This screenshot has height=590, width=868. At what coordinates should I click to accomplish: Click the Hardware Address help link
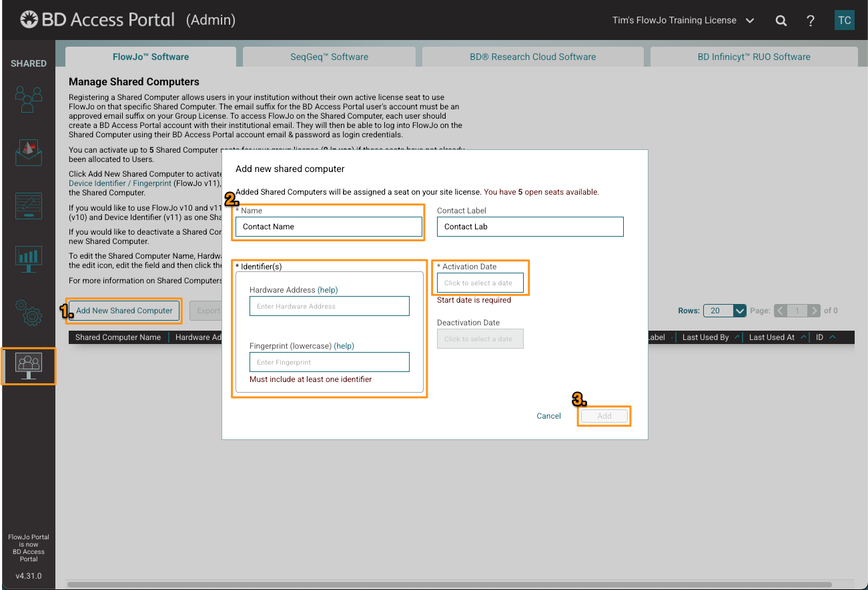(328, 290)
